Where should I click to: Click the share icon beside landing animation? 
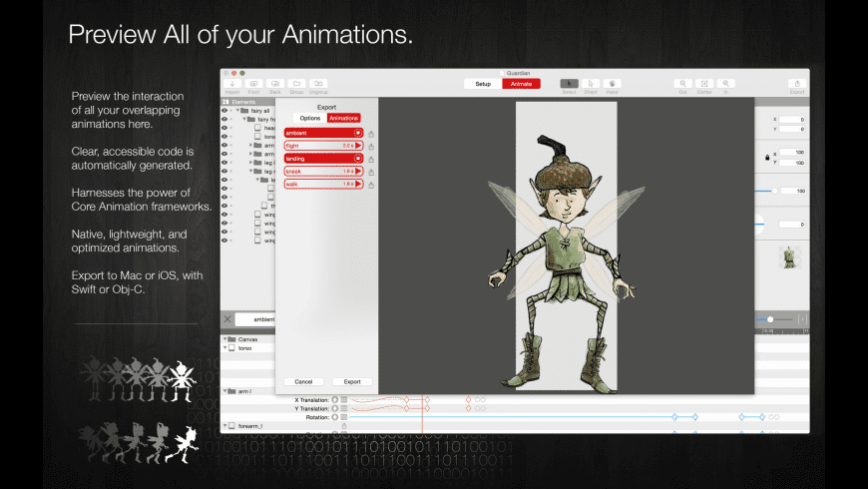(371, 159)
